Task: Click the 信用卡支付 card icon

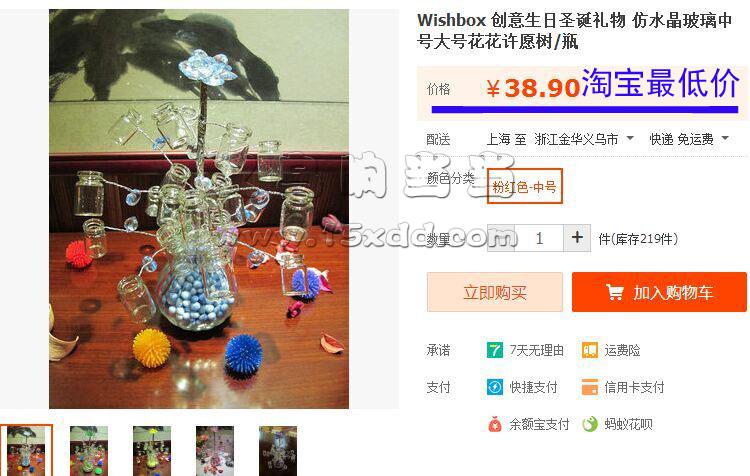Action: 590,387
